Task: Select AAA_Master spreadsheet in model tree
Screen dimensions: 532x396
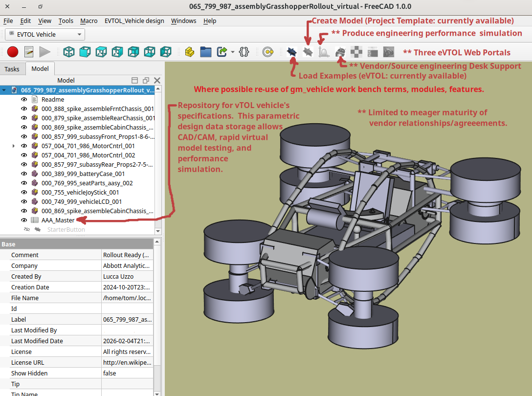Action: click(58, 220)
